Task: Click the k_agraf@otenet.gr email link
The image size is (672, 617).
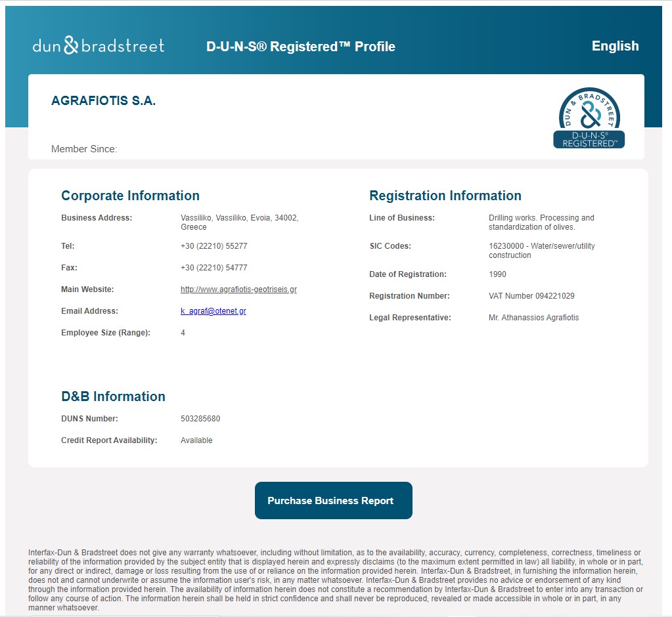Action: point(213,311)
